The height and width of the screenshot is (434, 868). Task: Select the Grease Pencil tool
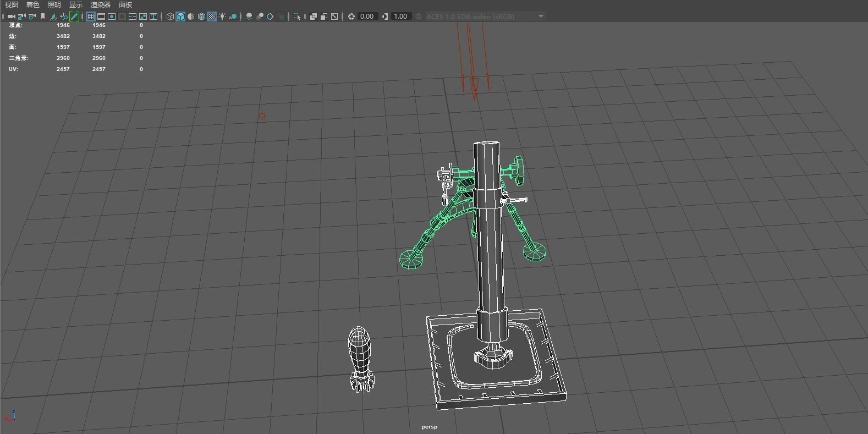[x=74, y=17]
